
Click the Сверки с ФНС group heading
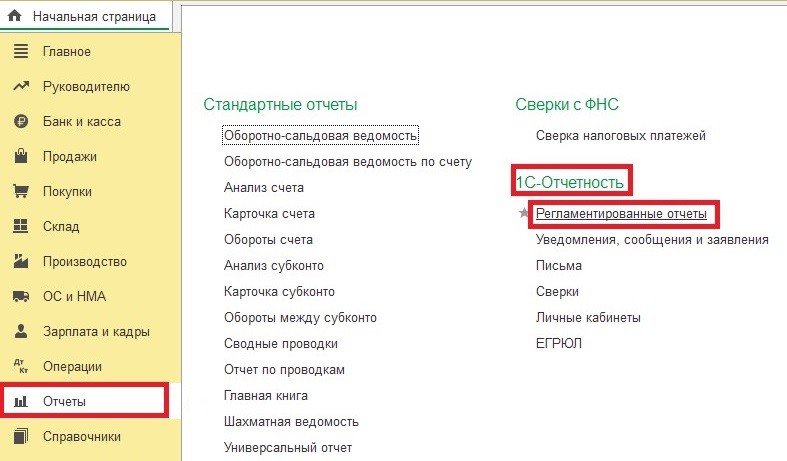point(567,104)
